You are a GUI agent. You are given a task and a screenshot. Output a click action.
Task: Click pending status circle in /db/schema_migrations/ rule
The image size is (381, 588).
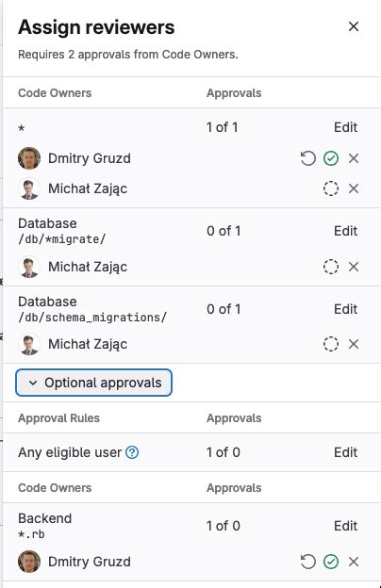click(x=331, y=344)
